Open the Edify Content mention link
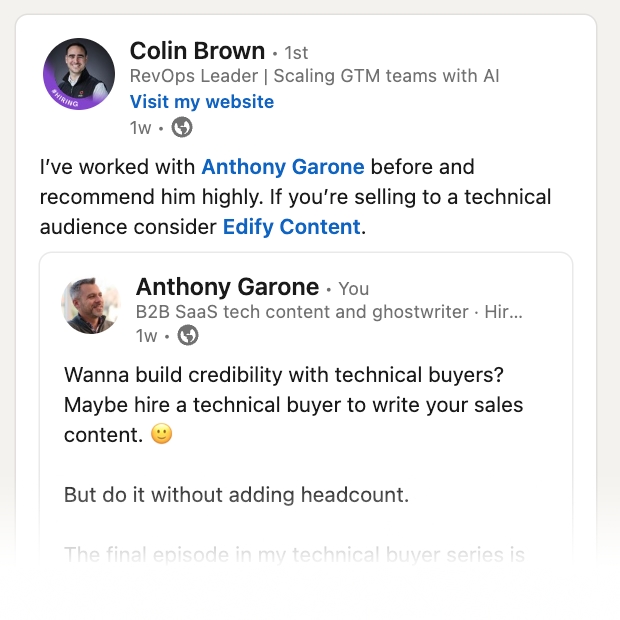 click(291, 227)
